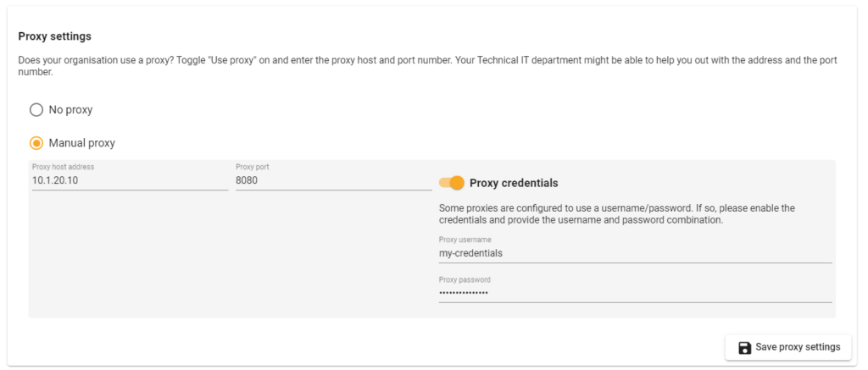Click the small "Proxy password" caption
868x370 pixels.
(x=465, y=279)
